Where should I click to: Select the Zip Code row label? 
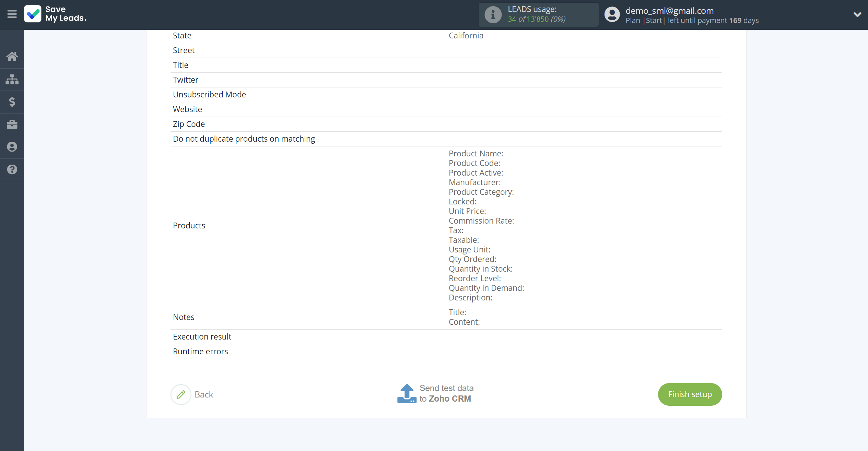[x=189, y=124]
